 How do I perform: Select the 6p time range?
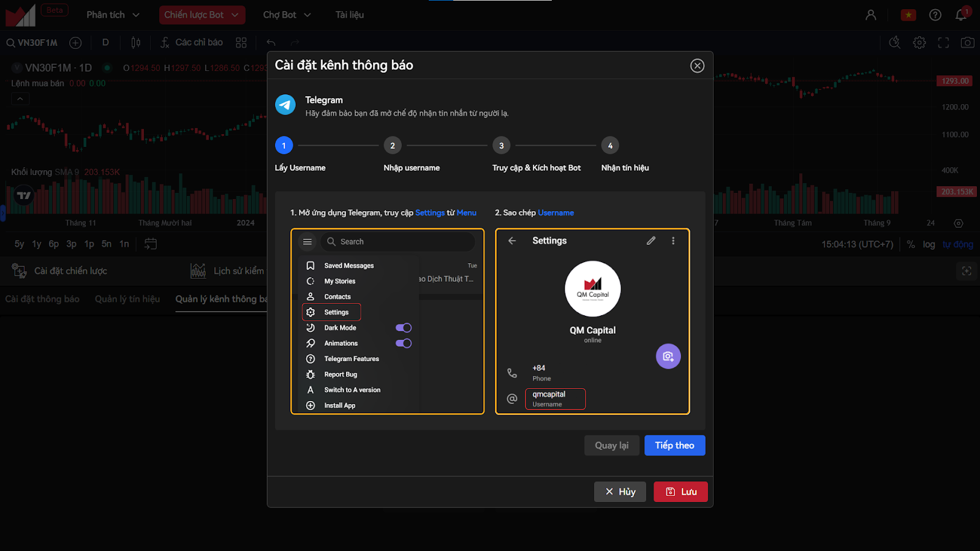pyautogui.click(x=54, y=244)
